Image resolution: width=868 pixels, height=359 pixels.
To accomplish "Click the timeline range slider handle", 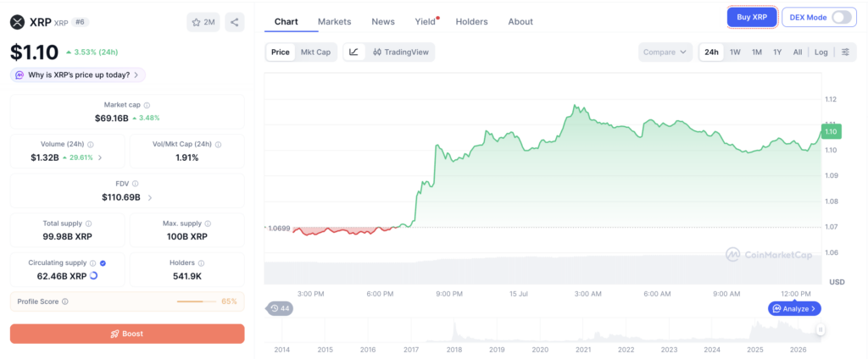I will pos(821,329).
